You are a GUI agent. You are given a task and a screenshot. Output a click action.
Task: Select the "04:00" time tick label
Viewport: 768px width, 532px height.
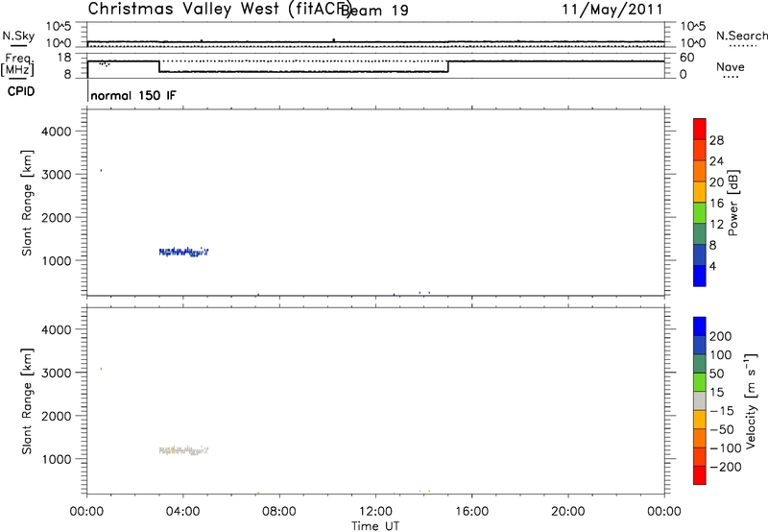coord(183,512)
